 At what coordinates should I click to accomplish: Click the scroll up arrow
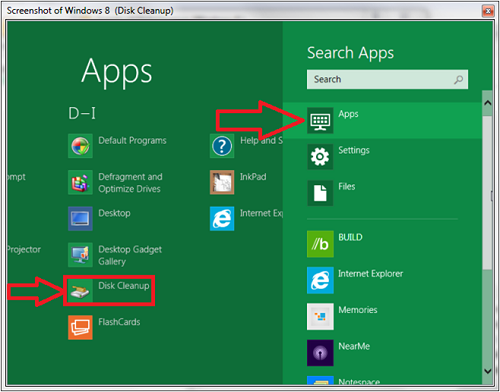pos(487,103)
